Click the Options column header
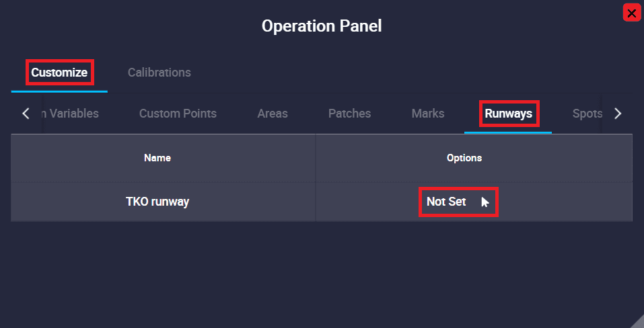The width and height of the screenshot is (644, 328). click(x=464, y=158)
